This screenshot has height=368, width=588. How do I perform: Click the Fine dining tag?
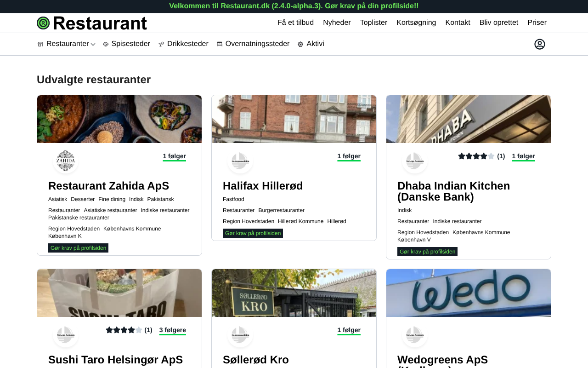tap(112, 199)
